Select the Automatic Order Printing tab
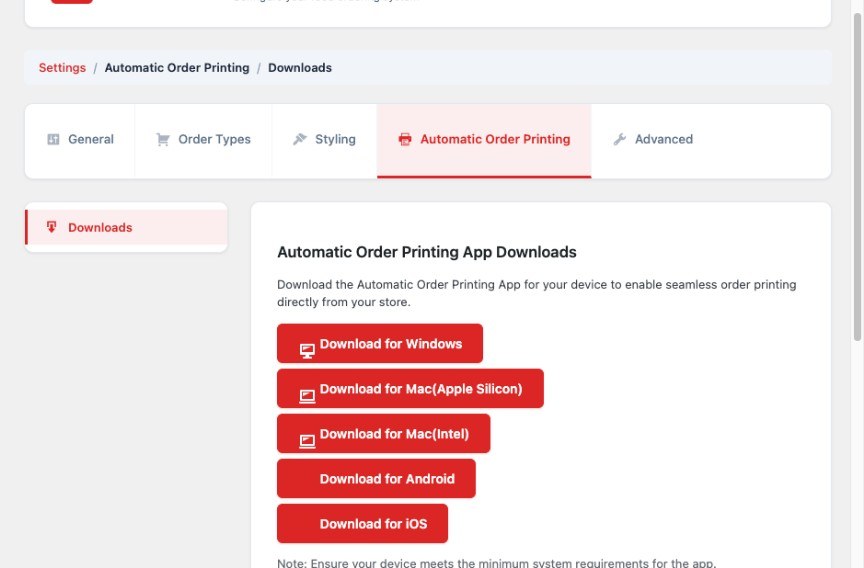Image resolution: width=864 pixels, height=568 pixels. coord(484,140)
